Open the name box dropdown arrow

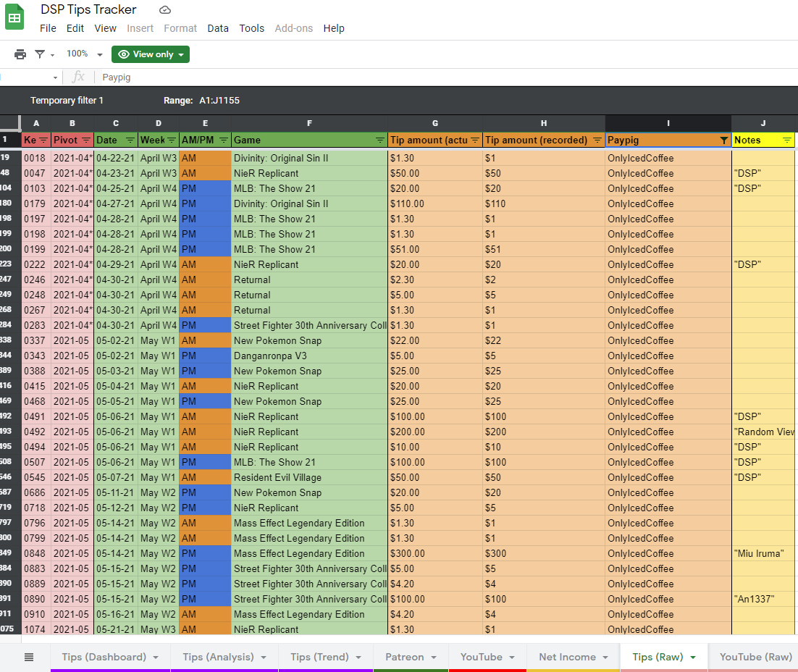point(55,77)
